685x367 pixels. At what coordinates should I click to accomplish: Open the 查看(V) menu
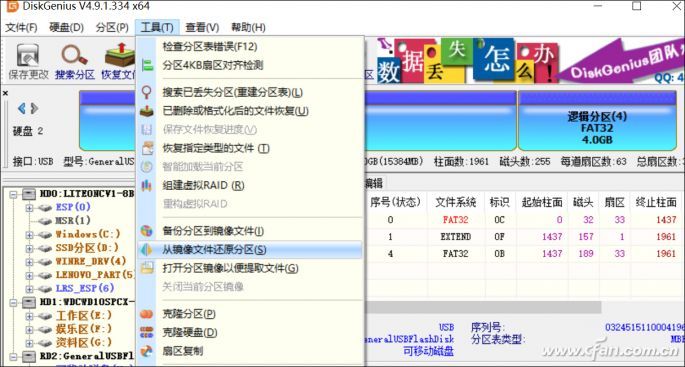pos(202,28)
